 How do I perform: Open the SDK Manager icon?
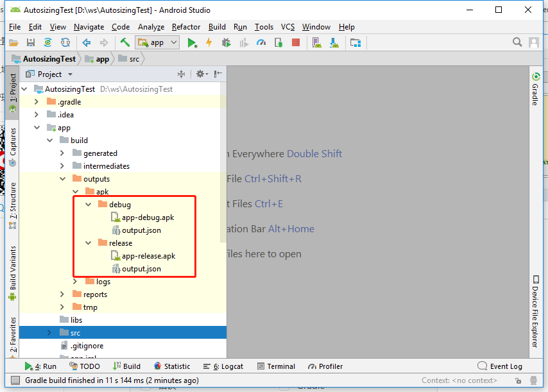[x=334, y=42]
